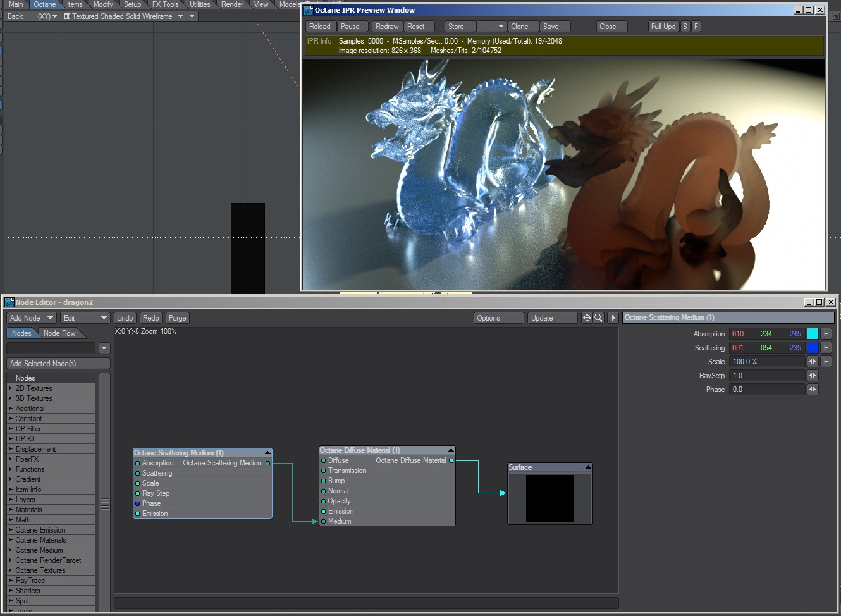This screenshot has width=841, height=616.
Task: Open the dropdown arrow beside the node search field
Action: pyautogui.click(x=104, y=348)
